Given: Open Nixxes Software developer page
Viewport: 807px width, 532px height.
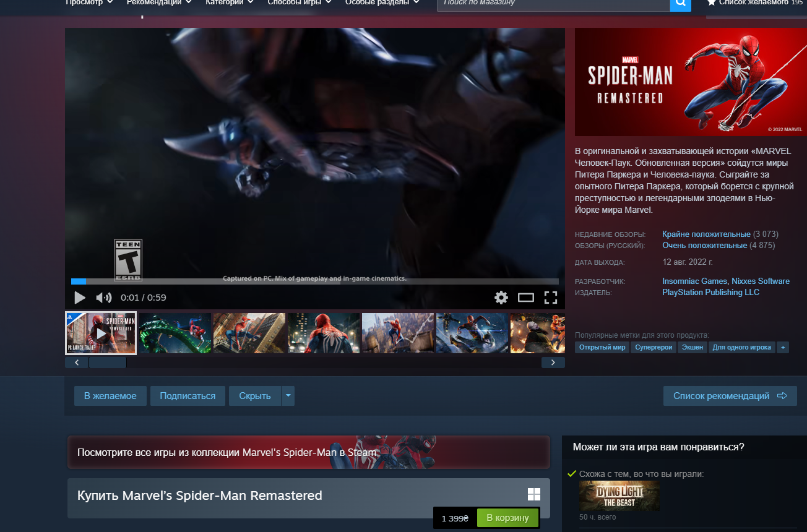Looking at the screenshot, I should pyautogui.click(x=761, y=281).
